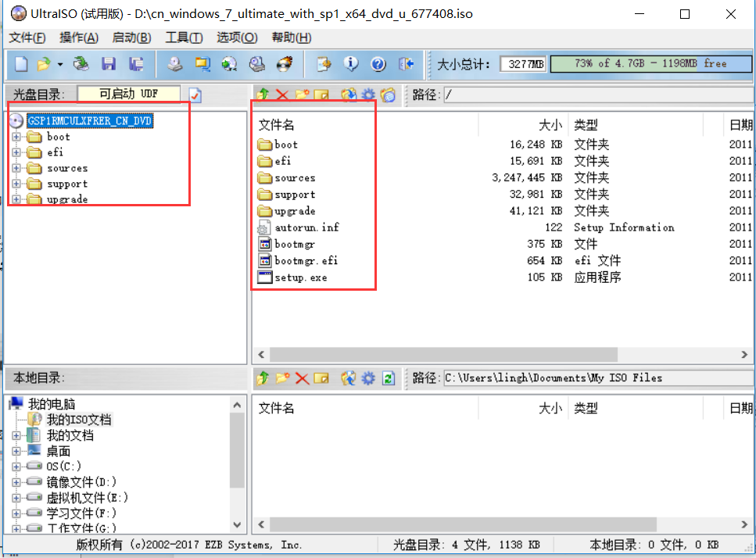Open the gear properties icon in ISO panel toolbar

coord(368,95)
